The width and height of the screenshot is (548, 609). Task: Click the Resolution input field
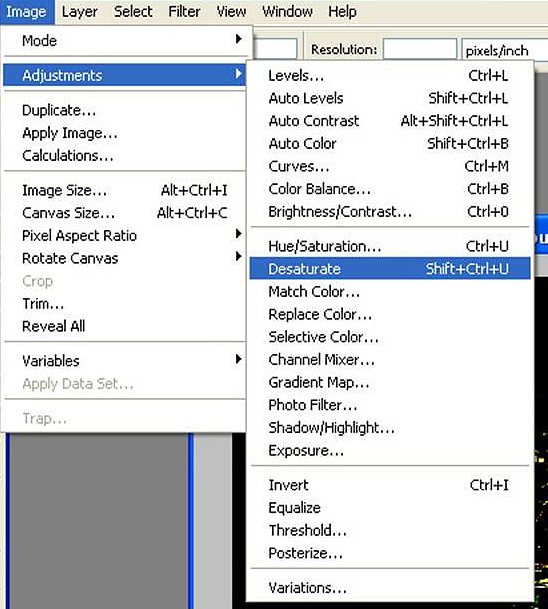coord(420,49)
